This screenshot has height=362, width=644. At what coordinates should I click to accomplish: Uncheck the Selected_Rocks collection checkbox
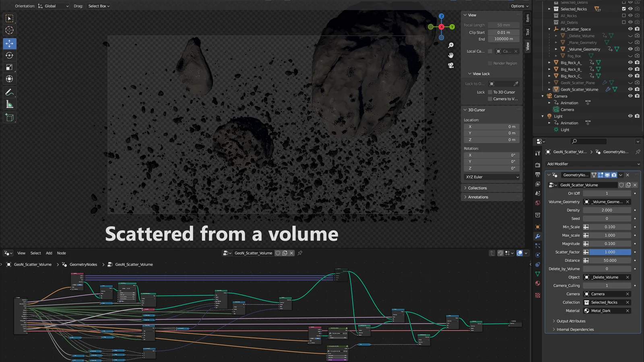(624, 9)
